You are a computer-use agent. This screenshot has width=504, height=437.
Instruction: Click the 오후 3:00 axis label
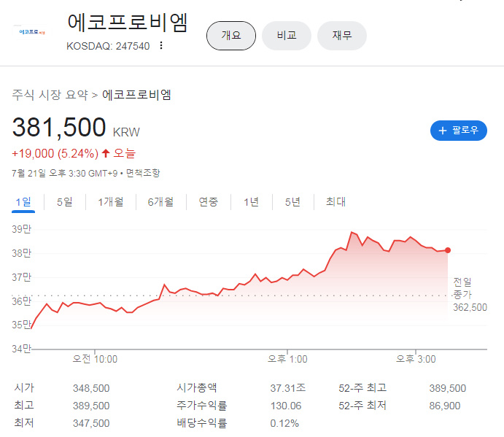[x=416, y=359]
